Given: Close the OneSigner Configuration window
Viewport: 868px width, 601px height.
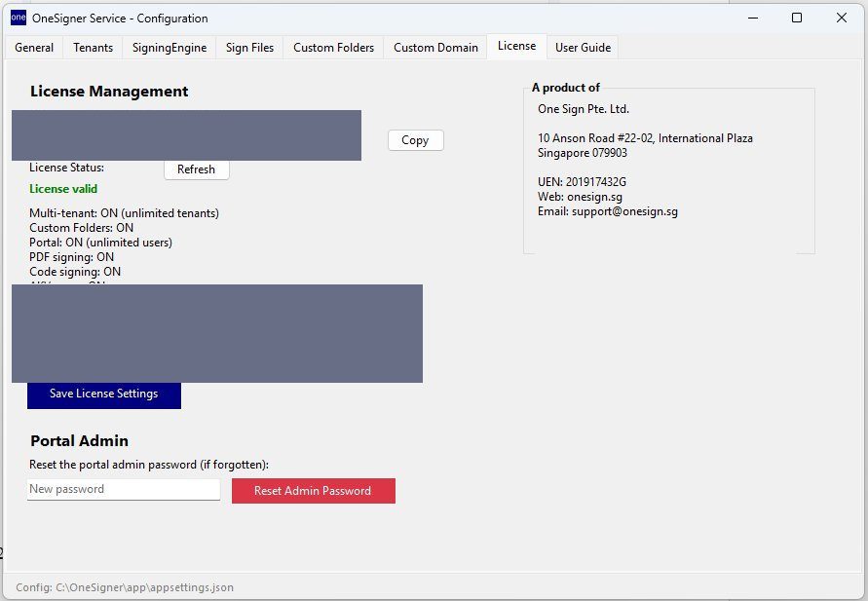Looking at the screenshot, I should pyautogui.click(x=842, y=18).
